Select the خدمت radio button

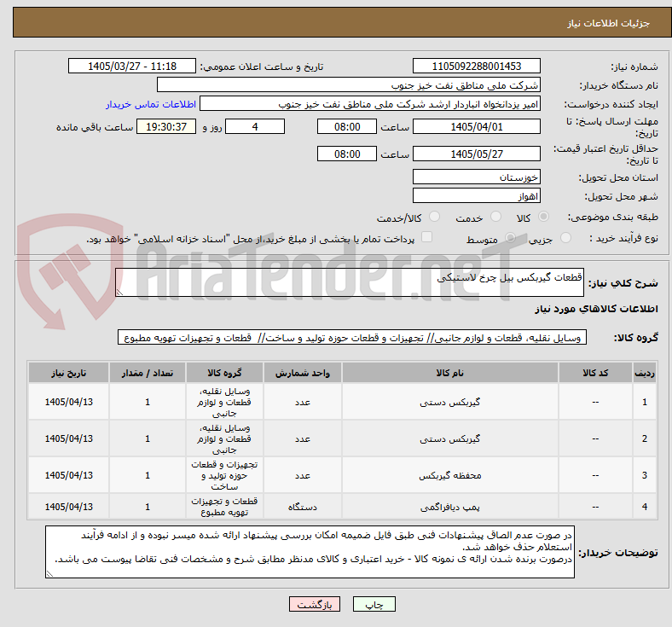tap(495, 217)
